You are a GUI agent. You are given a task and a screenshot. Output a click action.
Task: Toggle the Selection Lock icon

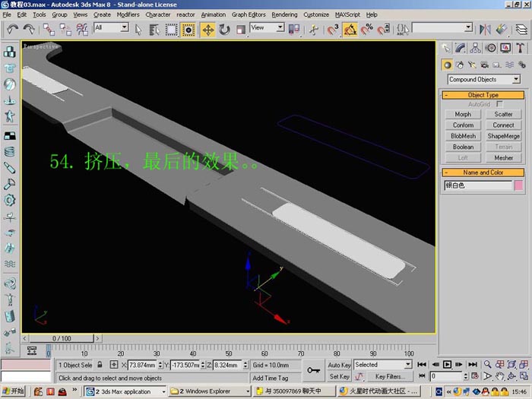100,365
